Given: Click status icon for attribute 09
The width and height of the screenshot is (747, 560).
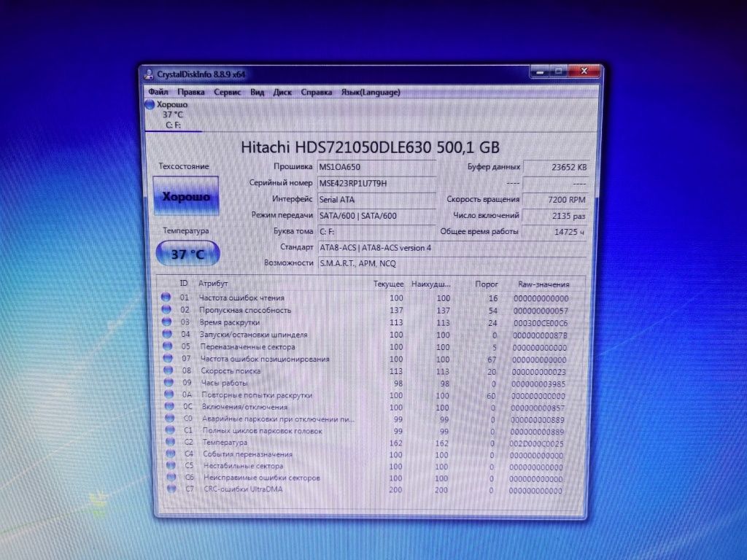Looking at the screenshot, I should tap(169, 382).
